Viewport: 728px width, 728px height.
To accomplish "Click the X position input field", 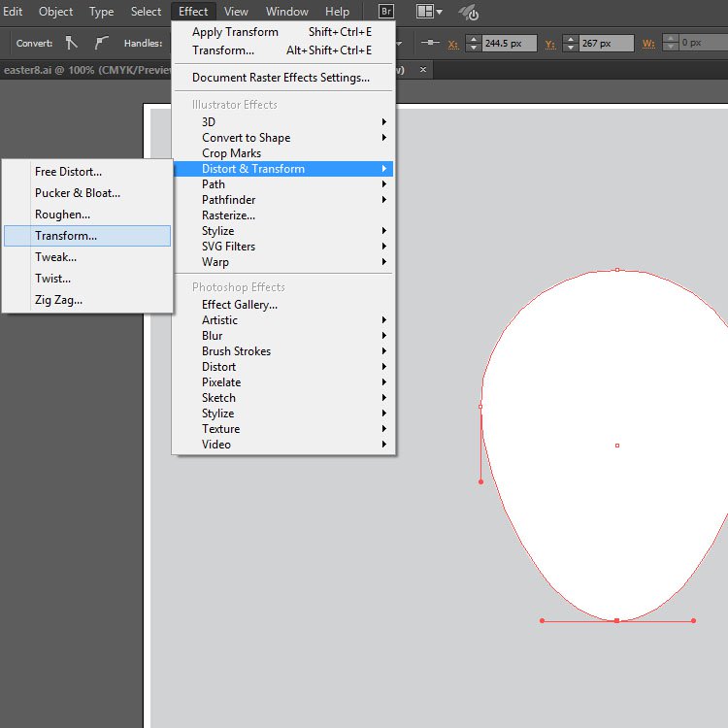I will [510, 43].
